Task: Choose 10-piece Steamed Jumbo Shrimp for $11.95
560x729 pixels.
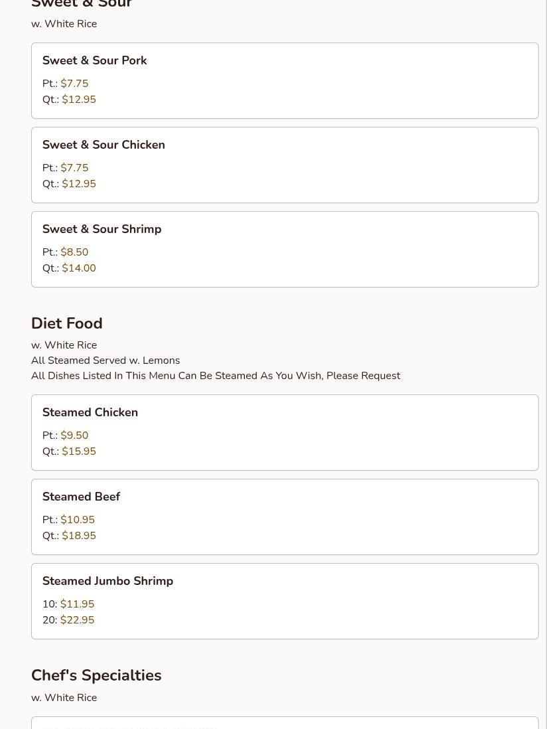Action: [x=77, y=604]
